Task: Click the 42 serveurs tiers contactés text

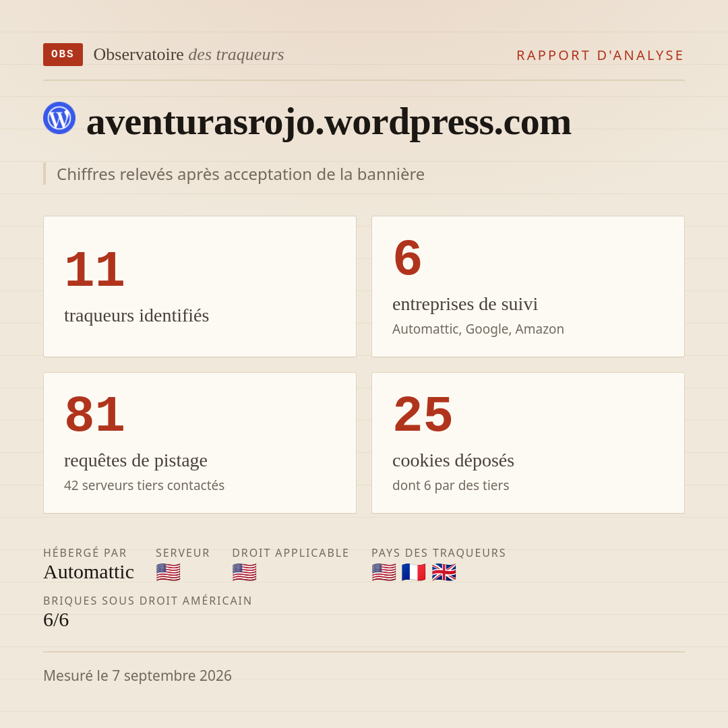Action: point(144,485)
